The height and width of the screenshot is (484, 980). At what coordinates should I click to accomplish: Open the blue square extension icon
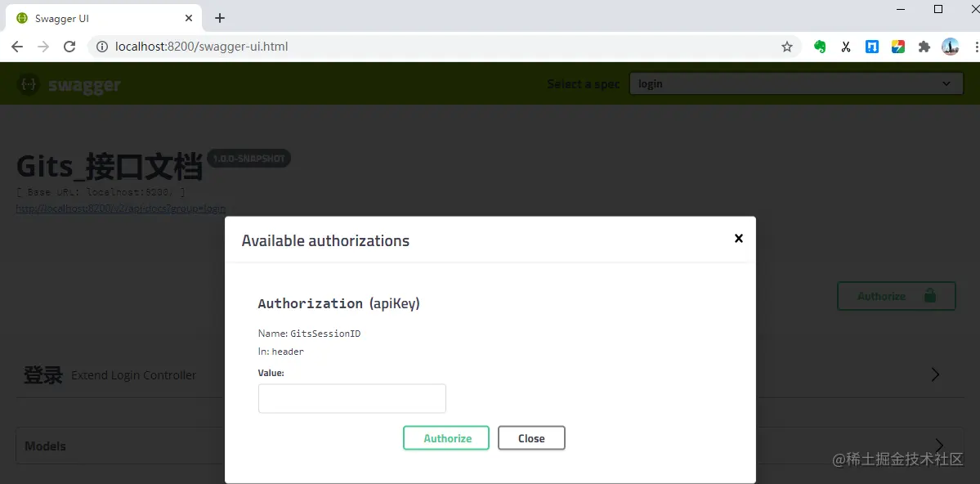coord(872,47)
